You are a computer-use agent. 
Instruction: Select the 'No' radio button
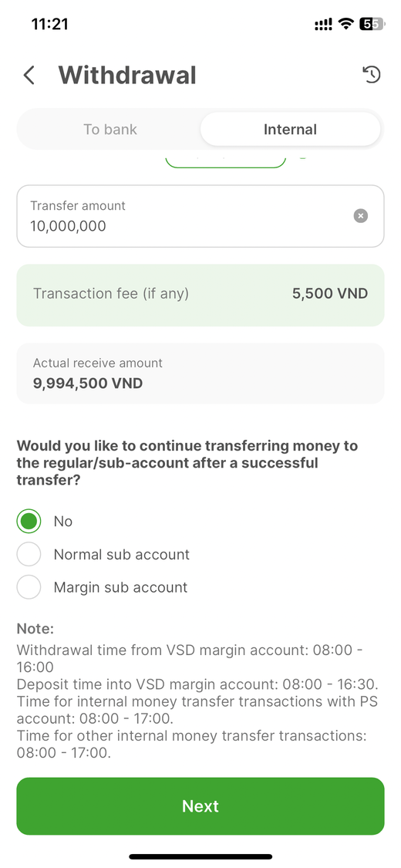29,521
